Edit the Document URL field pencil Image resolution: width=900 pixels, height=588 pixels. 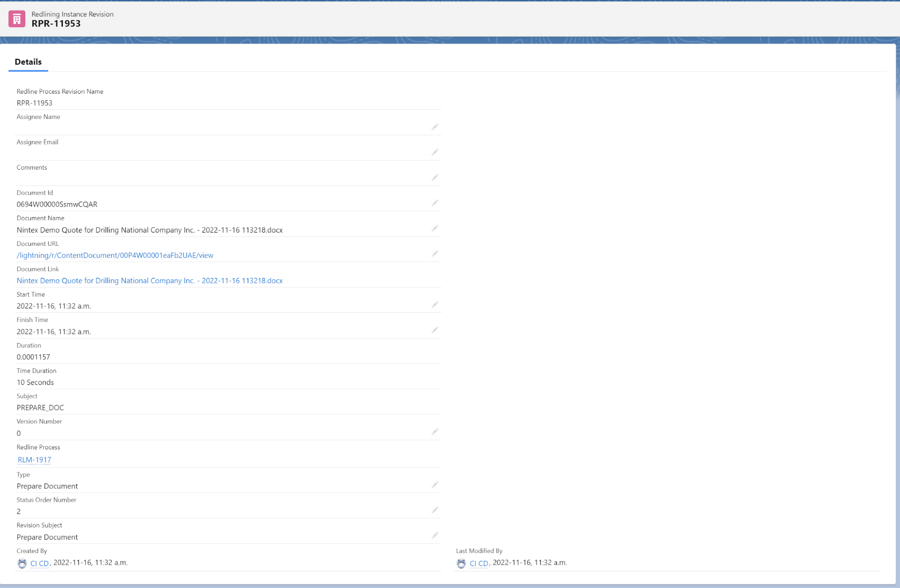click(x=434, y=254)
